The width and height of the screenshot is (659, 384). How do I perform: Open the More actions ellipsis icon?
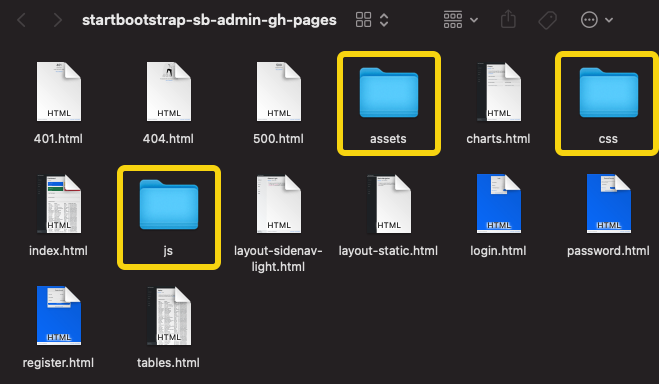tap(589, 20)
